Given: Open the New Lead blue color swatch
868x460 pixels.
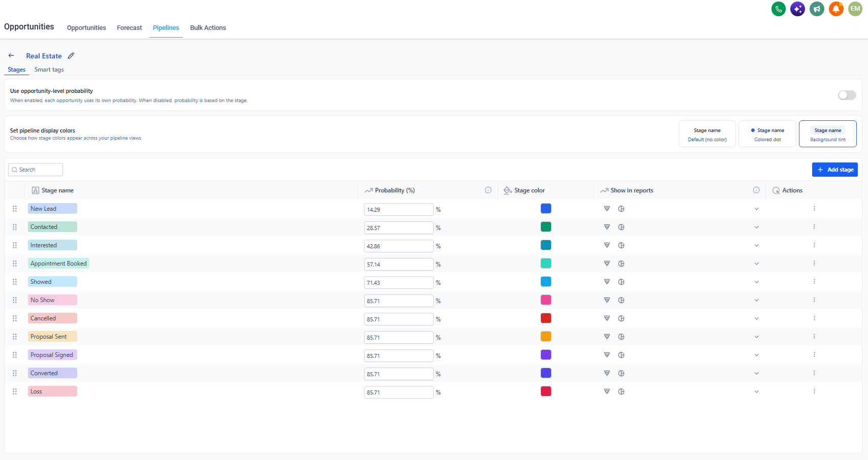Looking at the screenshot, I should click(546, 209).
